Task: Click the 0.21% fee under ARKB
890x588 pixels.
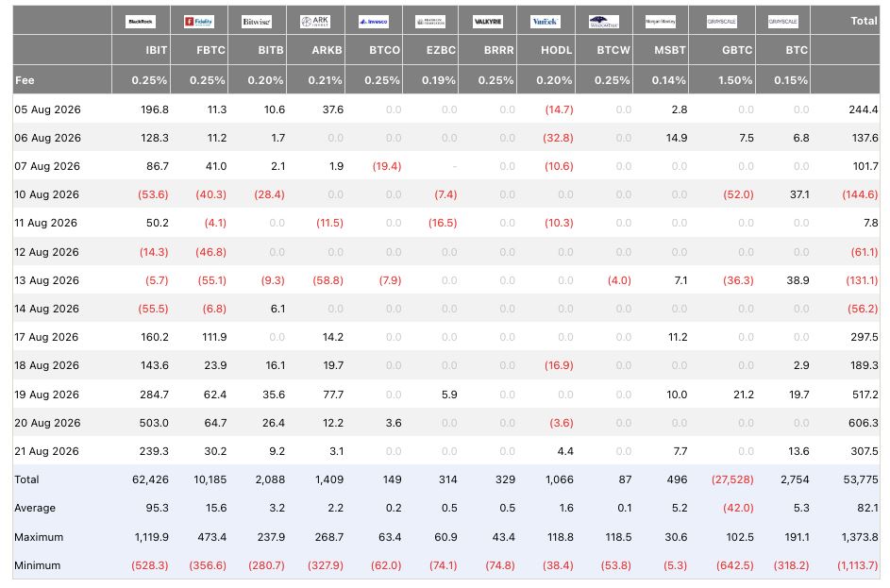Action: tap(326, 80)
